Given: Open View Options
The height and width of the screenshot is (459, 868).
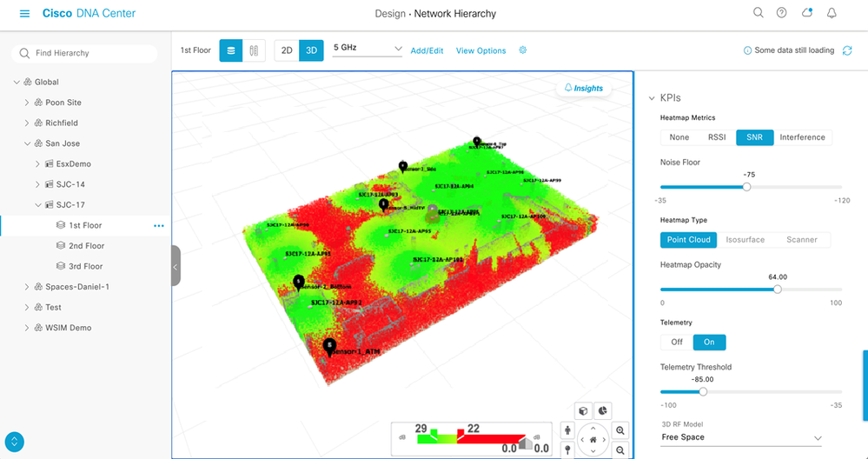Looking at the screenshot, I should tap(480, 50).
